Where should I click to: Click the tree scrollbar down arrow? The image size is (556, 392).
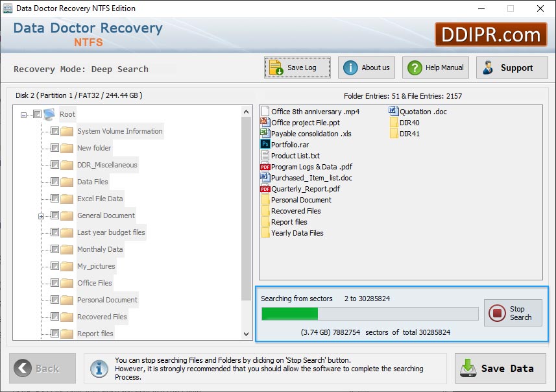point(246,334)
